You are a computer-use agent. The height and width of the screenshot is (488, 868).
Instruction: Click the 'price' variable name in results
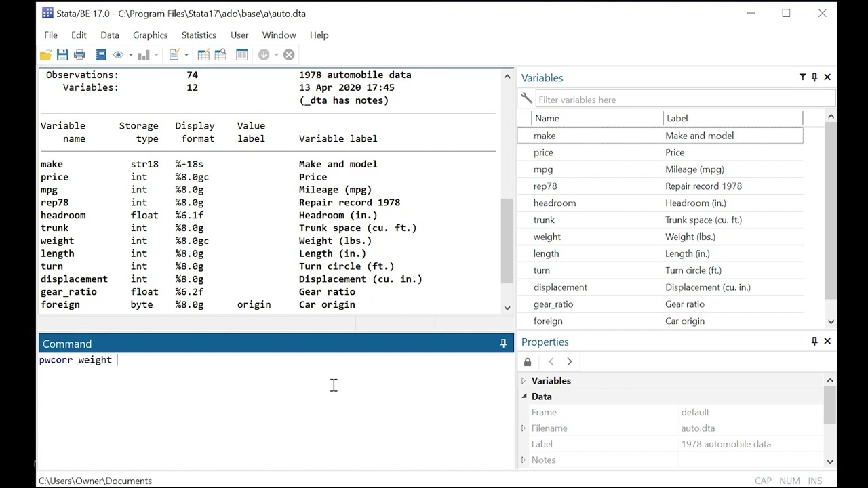[54, 177]
